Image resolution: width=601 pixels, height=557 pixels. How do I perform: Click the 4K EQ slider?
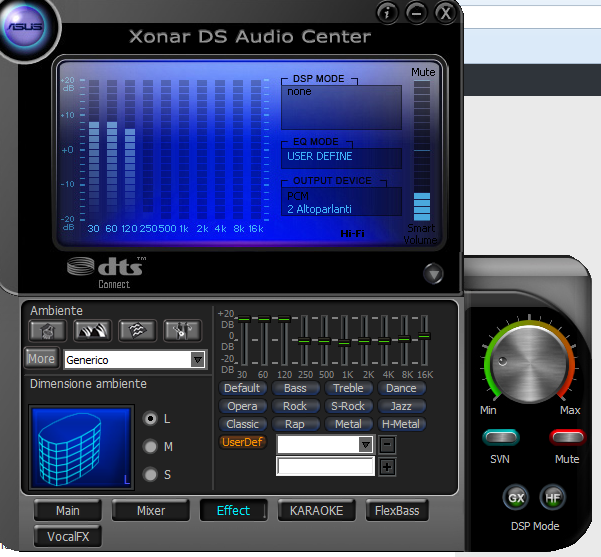(384, 341)
